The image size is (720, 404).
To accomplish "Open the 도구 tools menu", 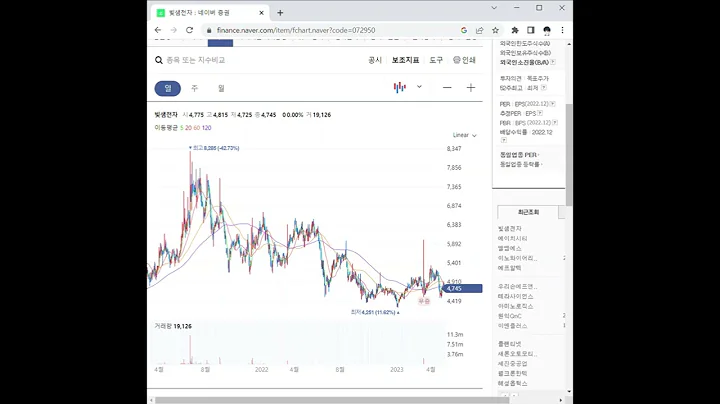I will (x=436, y=60).
